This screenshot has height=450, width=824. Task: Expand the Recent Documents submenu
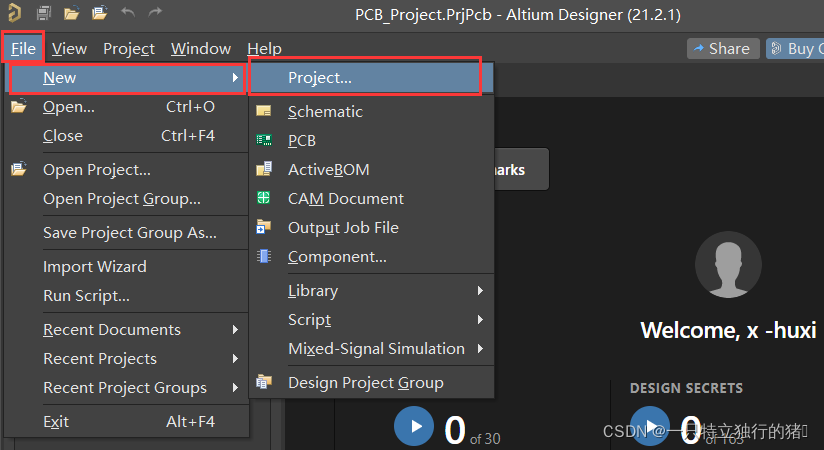click(x=235, y=330)
